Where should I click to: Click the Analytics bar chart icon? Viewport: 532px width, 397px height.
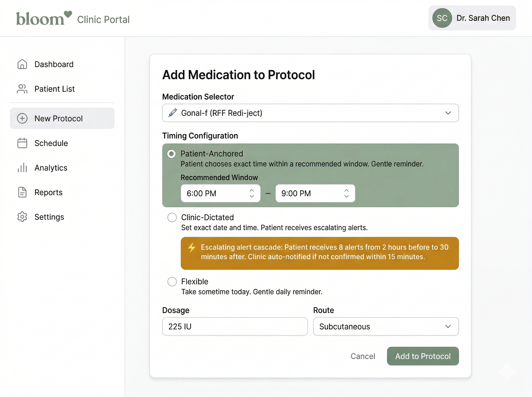pos(22,167)
